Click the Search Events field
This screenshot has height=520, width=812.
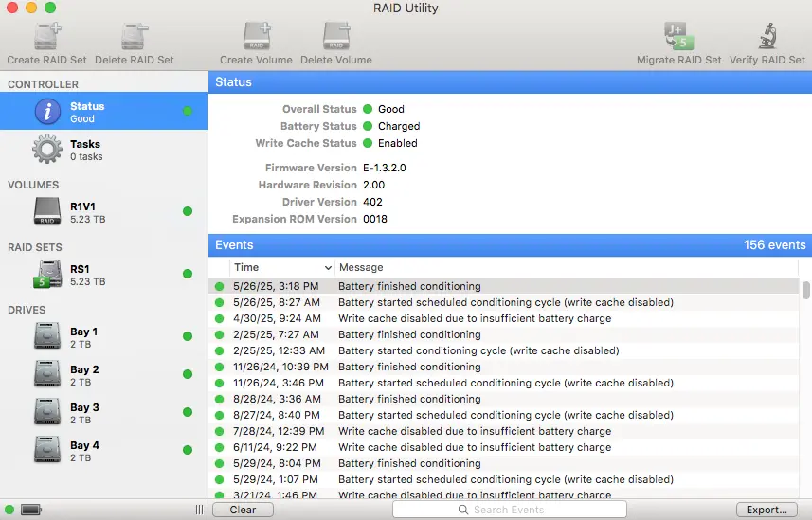pos(510,510)
